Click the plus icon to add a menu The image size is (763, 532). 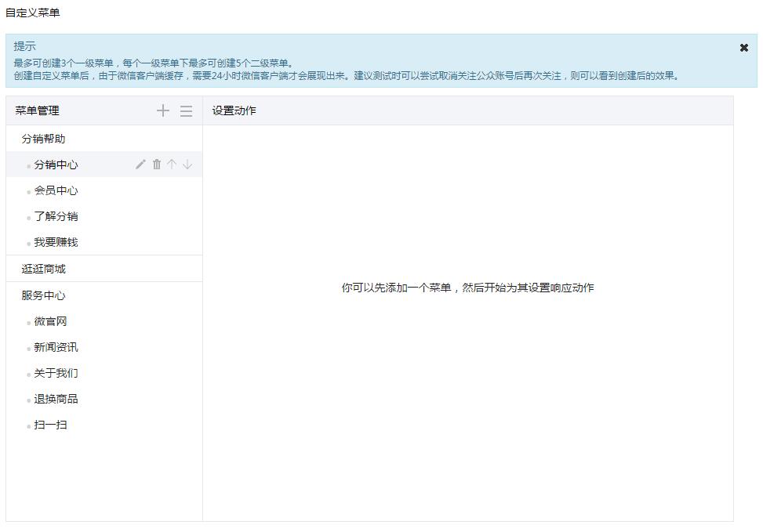pyautogui.click(x=163, y=110)
